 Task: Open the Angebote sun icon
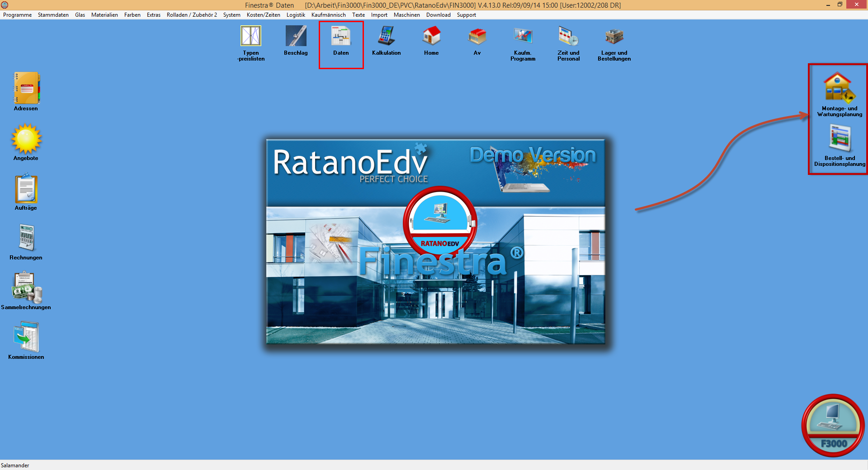26,139
